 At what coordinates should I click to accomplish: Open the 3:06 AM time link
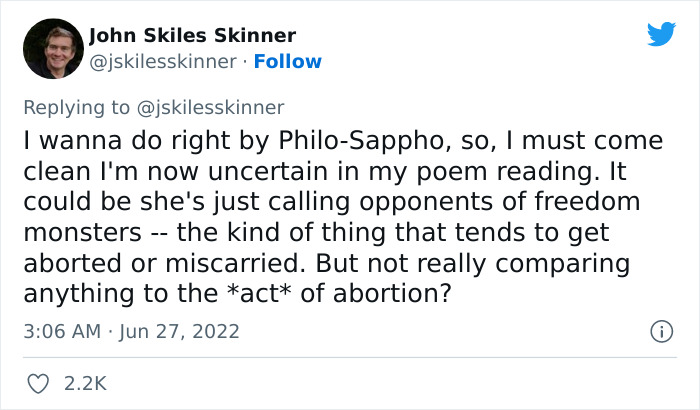point(59,331)
